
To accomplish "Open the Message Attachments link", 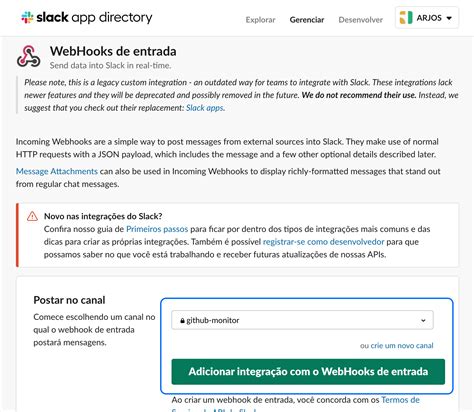I will [57, 171].
